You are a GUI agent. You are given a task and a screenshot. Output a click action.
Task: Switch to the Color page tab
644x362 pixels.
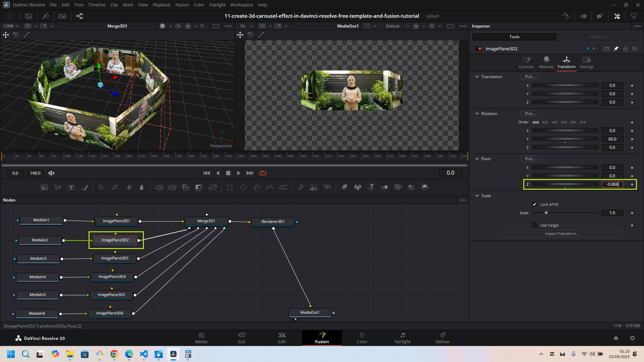point(362,338)
